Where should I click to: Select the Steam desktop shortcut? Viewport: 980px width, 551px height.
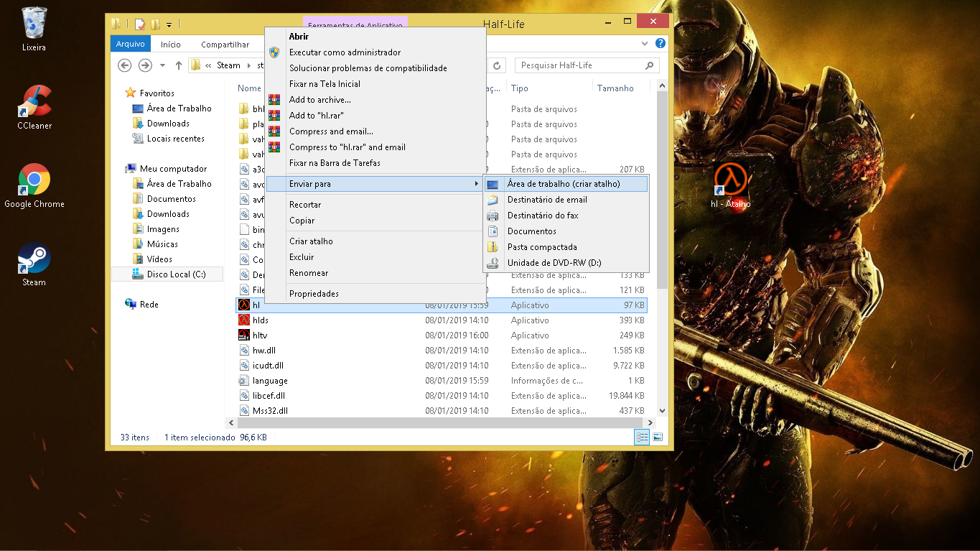pyautogui.click(x=34, y=264)
